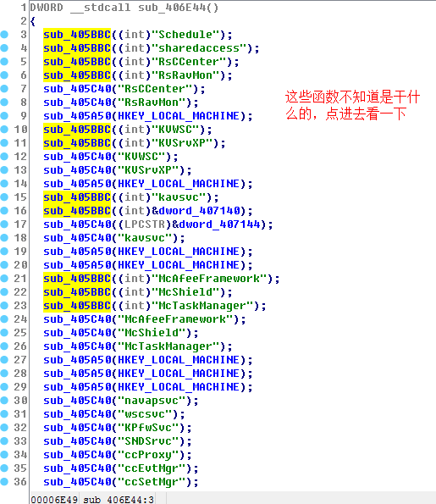Click &dword_407144 reference
The image size is (436, 504).
click(216, 224)
